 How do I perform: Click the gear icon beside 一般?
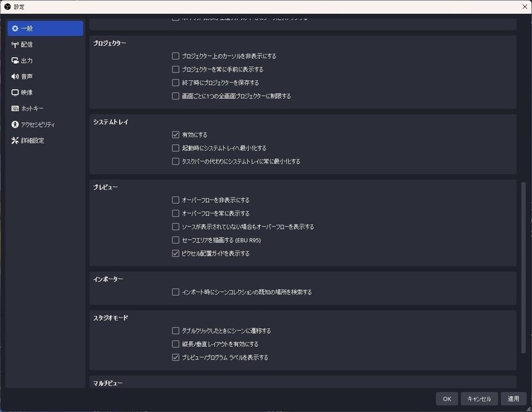(15, 29)
